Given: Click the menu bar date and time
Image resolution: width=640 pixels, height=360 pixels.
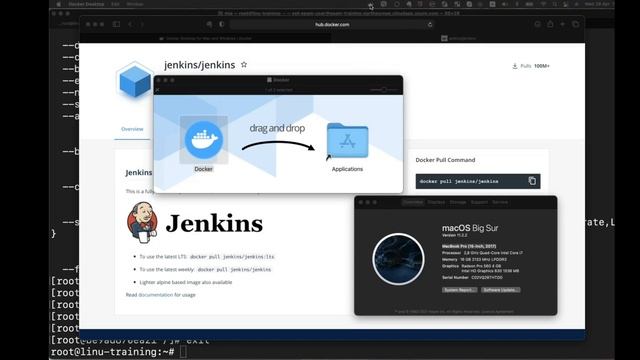Looking at the screenshot, I should [x=599, y=4].
